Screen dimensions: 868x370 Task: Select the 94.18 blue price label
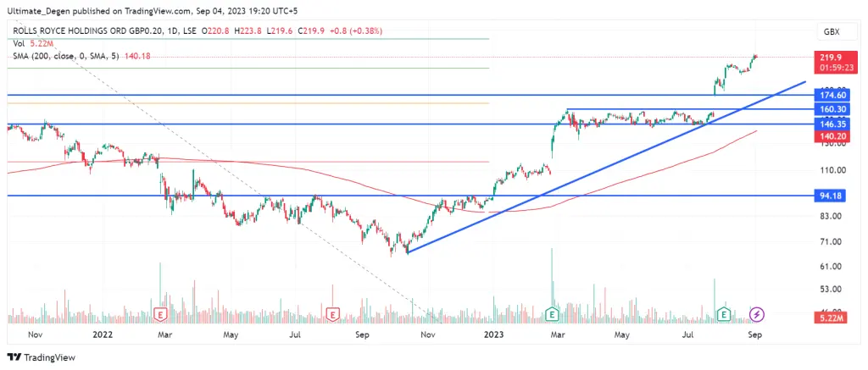pos(829,196)
